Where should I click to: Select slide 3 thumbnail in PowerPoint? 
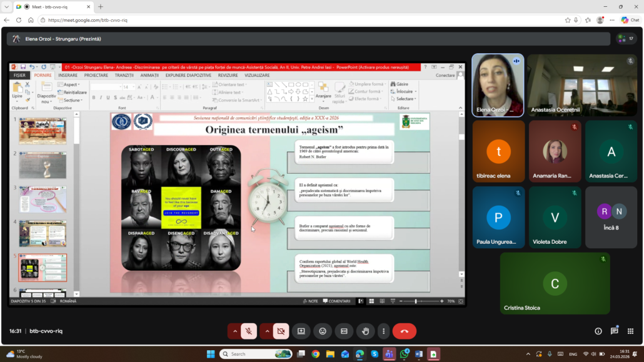point(43,199)
